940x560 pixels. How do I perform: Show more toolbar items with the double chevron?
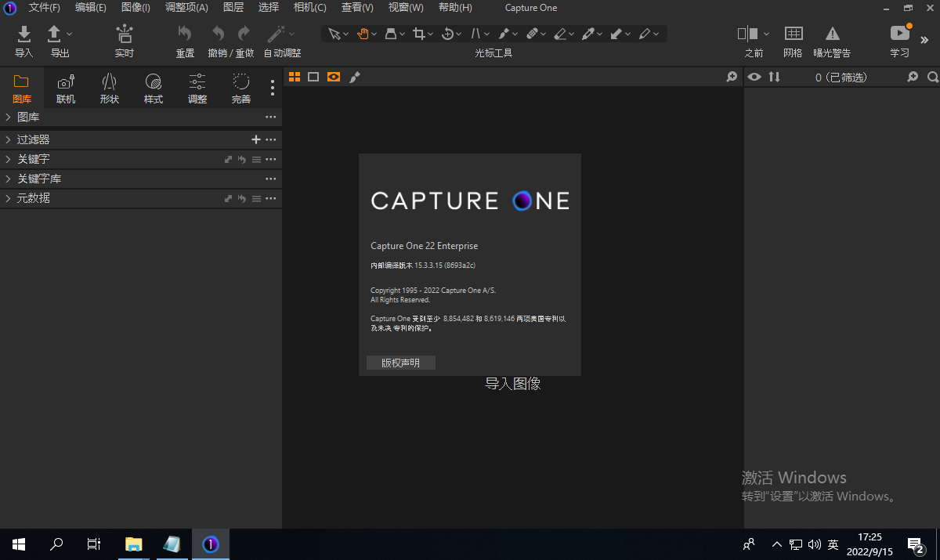[924, 39]
